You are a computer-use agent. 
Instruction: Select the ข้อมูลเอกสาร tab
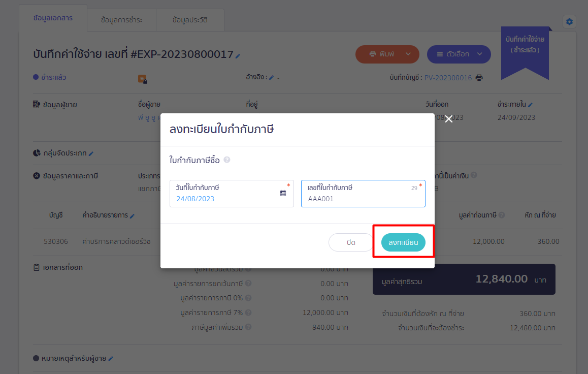53,18
